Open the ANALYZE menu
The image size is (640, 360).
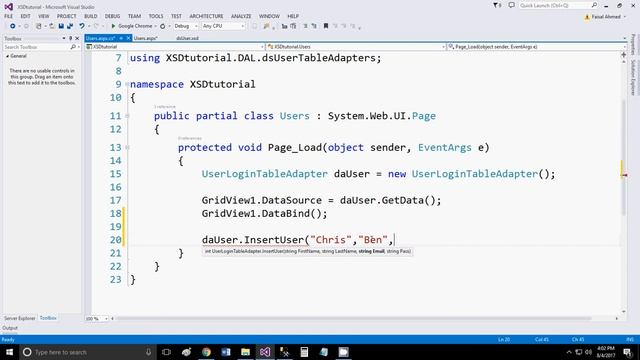click(x=241, y=16)
